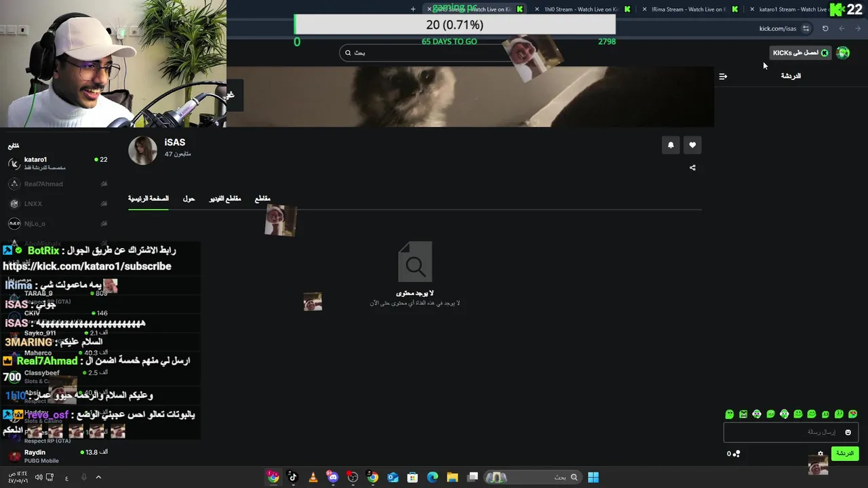Viewport: 868px width, 488px height.
Task: Select the حول channel tab
Action: click(x=189, y=199)
